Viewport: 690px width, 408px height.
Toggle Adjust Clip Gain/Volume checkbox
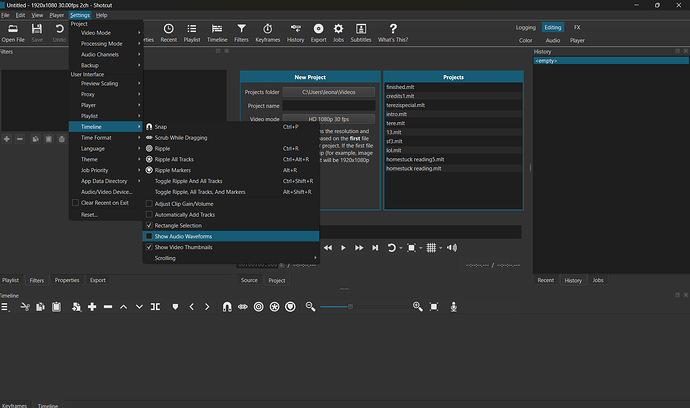(149, 204)
